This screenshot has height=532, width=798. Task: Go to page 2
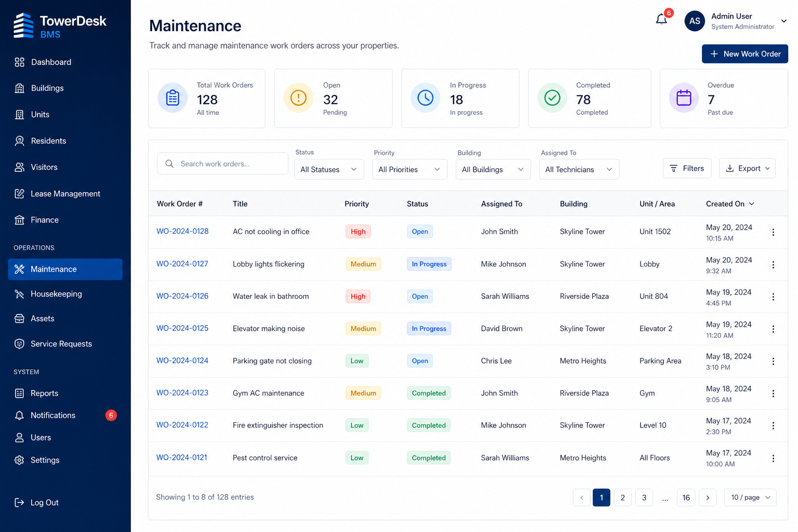(x=622, y=498)
